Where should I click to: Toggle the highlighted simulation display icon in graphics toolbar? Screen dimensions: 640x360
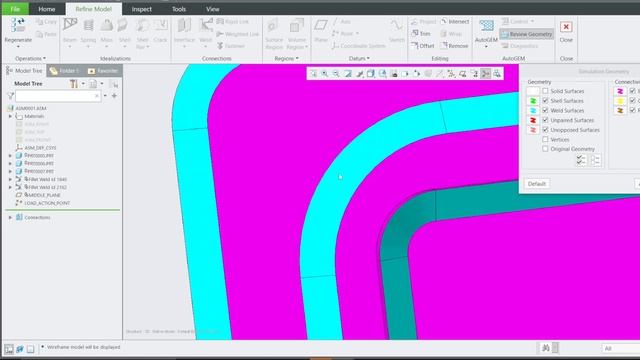pyautogui.click(x=486, y=73)
